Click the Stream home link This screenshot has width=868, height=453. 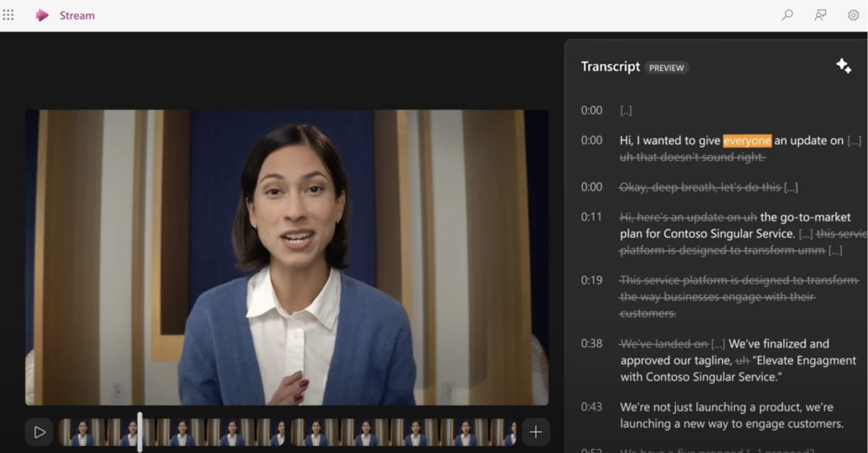pos(76,15)
